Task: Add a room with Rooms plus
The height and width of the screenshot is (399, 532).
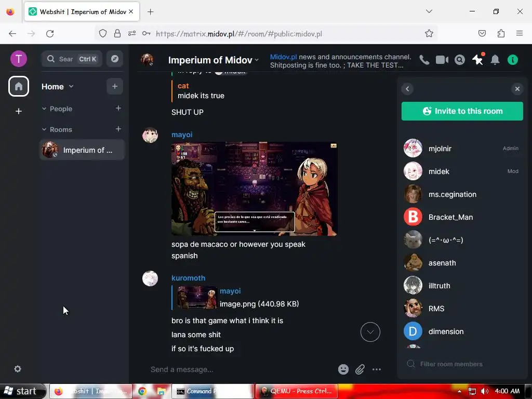Action: coord(118,129)
